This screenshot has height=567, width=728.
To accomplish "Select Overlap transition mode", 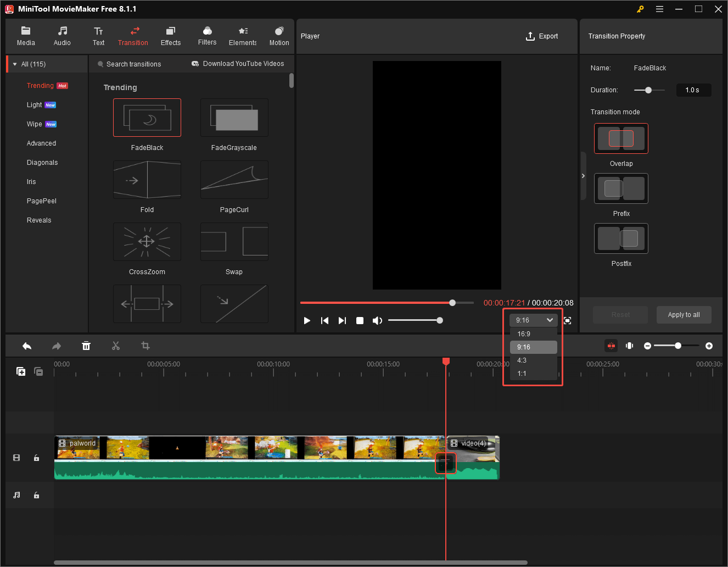I will (621, 138).
